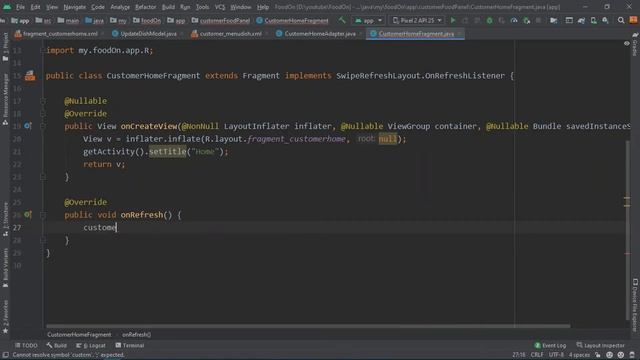Open the Analyze menu
This screenshot has height=360, width=640.
click(x=120, y=7)
